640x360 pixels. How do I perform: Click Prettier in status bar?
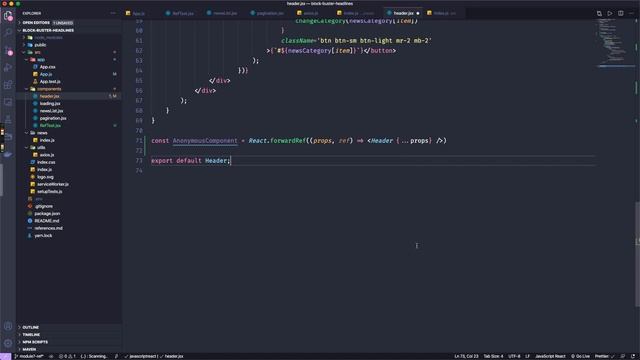point(604,356)
